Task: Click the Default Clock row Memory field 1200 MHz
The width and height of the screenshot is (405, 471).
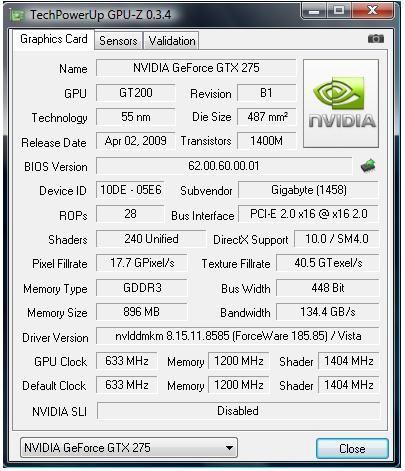Action: 239,385
